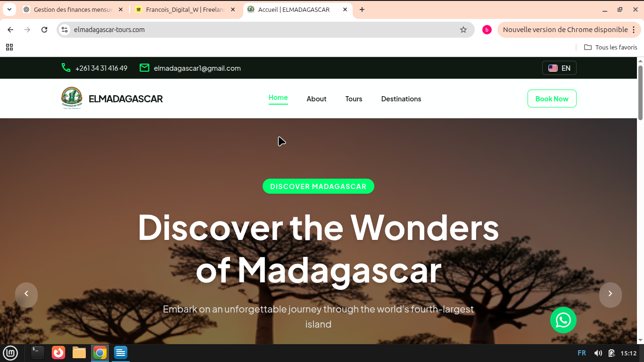This screenshot has height=362, width=644.
Task: Go to next slide arrow
Action: click(610, 294)
